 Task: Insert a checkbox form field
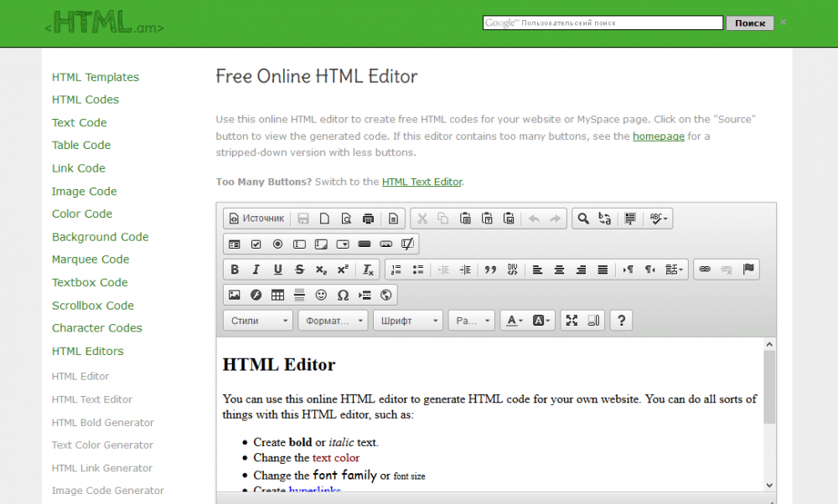256,244
